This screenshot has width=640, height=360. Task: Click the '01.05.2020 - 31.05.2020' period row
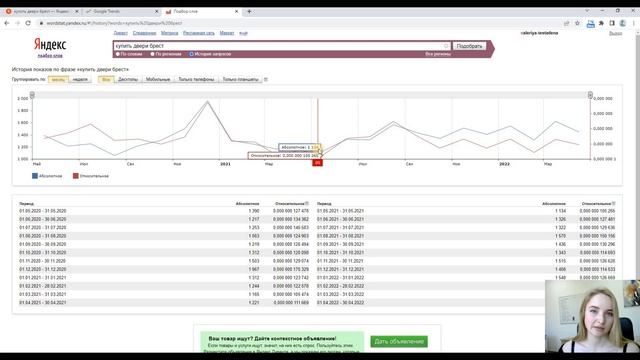coord(164,211)
